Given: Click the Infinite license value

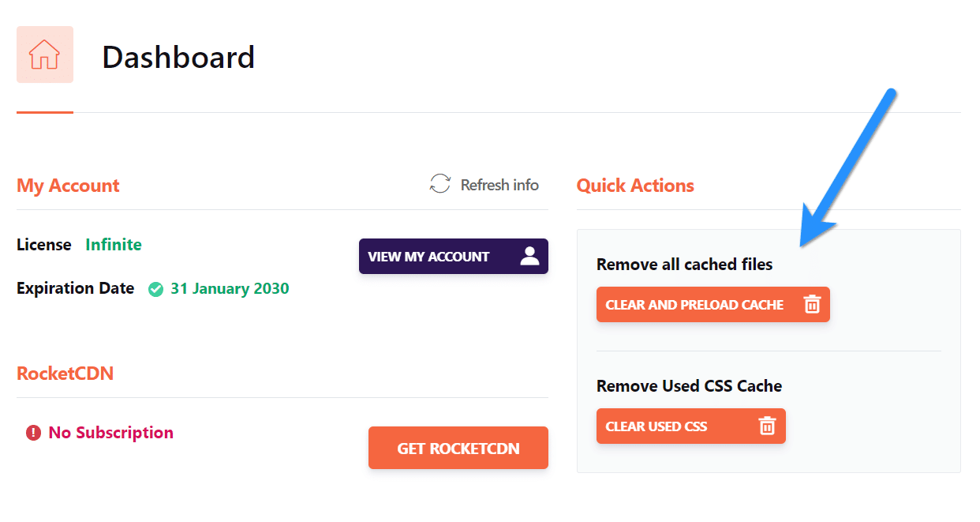Looking at the screenshot, I should 113,244.
